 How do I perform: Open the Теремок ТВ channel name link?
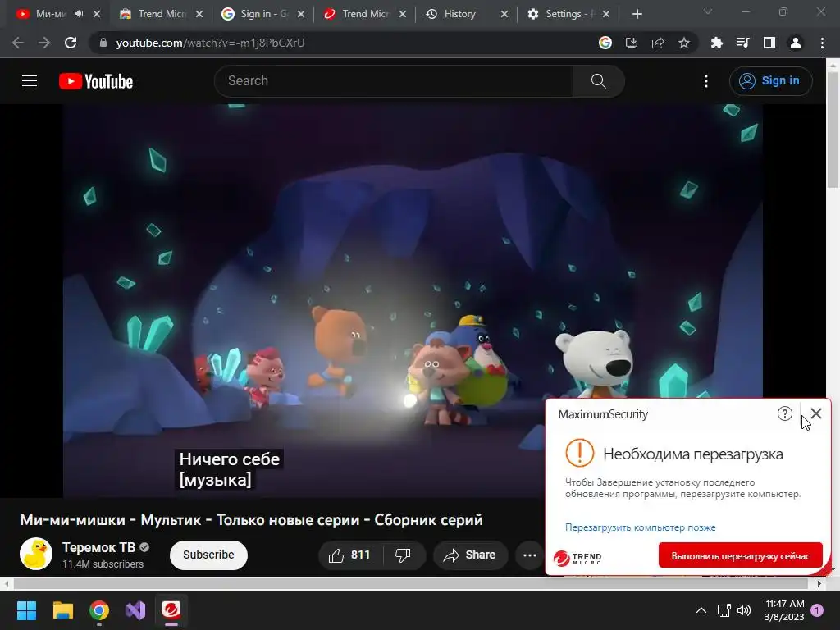pyautogui.click(x=98, y=547)
